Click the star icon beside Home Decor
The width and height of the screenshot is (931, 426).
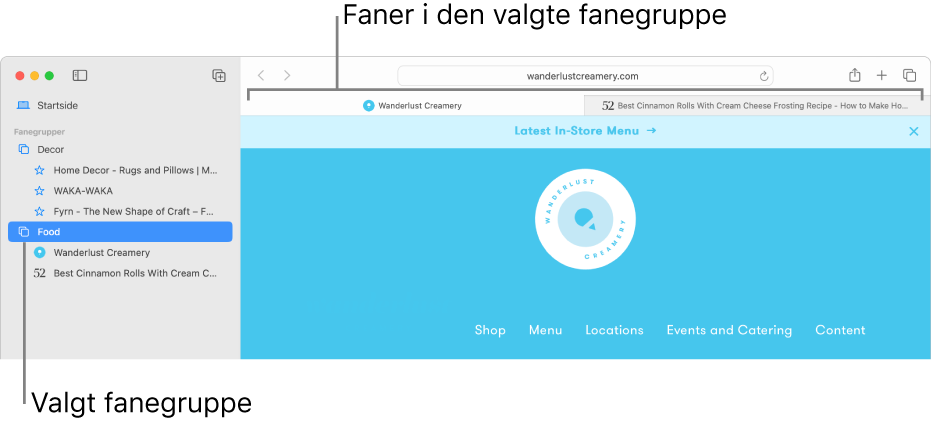tap(39, 171)
